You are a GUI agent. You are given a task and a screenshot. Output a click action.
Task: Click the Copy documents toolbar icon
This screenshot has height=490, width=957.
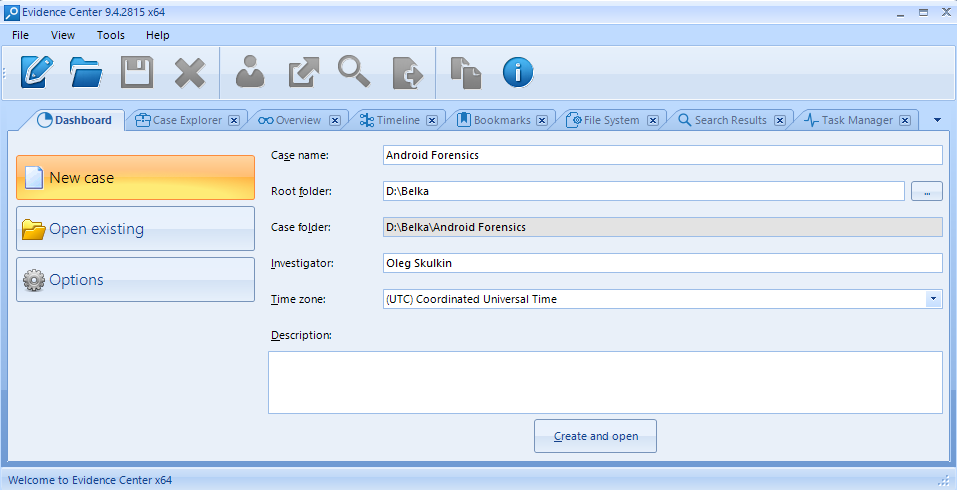(x=466, y=73)
